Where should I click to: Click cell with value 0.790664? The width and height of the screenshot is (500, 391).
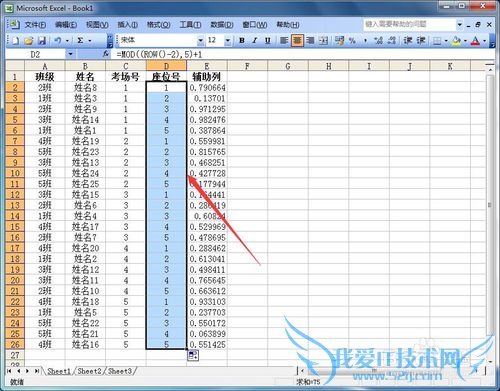point(207,88)
